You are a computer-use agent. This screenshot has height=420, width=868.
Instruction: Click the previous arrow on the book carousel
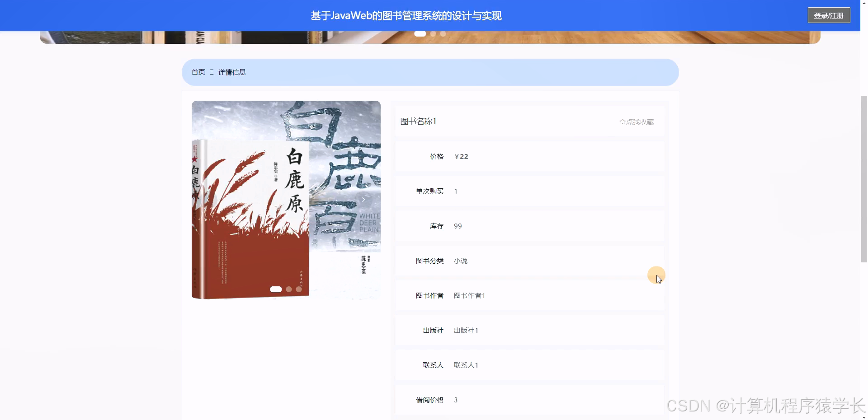[x=208, y=199]
